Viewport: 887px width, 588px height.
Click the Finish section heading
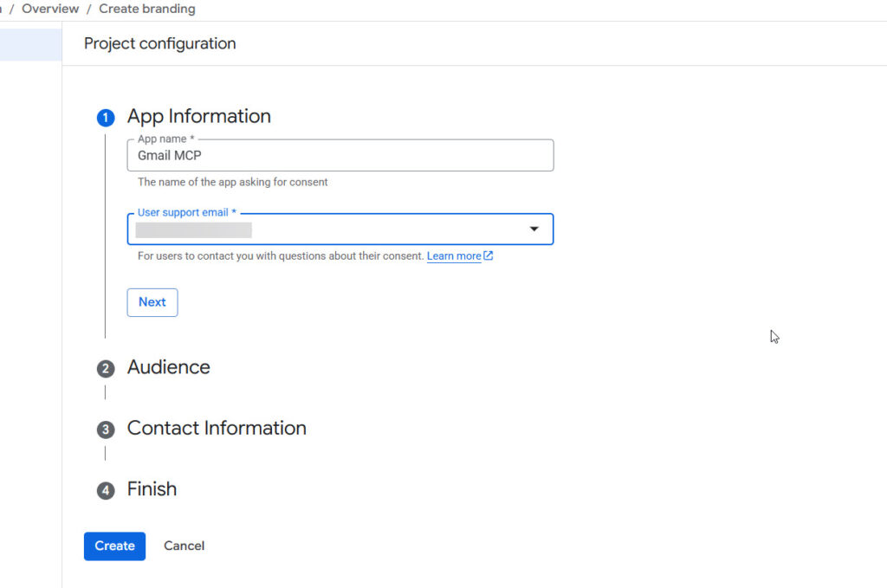(152, 489)
